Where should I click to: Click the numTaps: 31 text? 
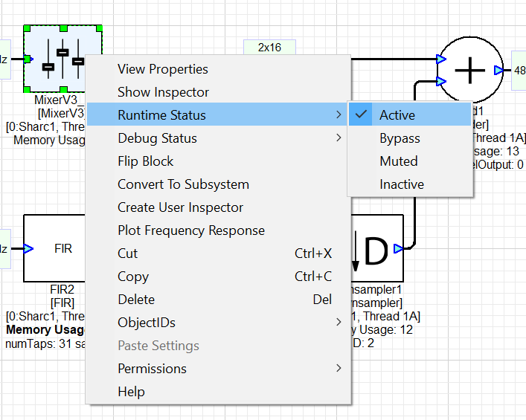45,343
